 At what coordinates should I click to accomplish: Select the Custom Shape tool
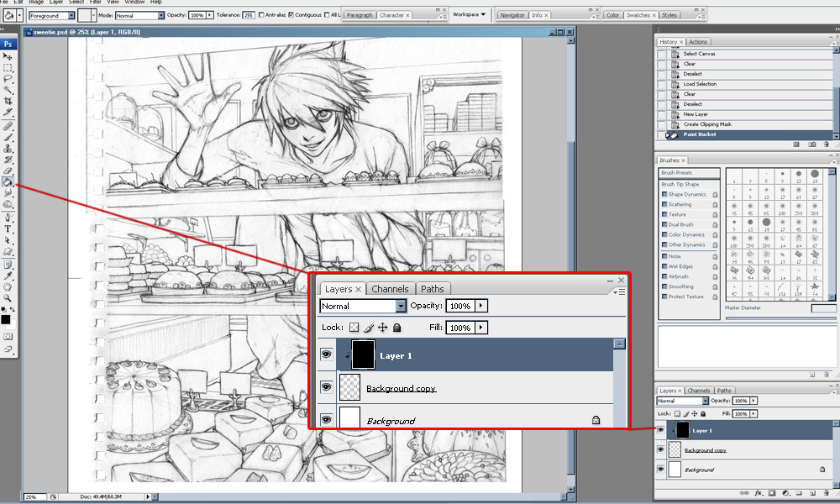click(8, 251)
